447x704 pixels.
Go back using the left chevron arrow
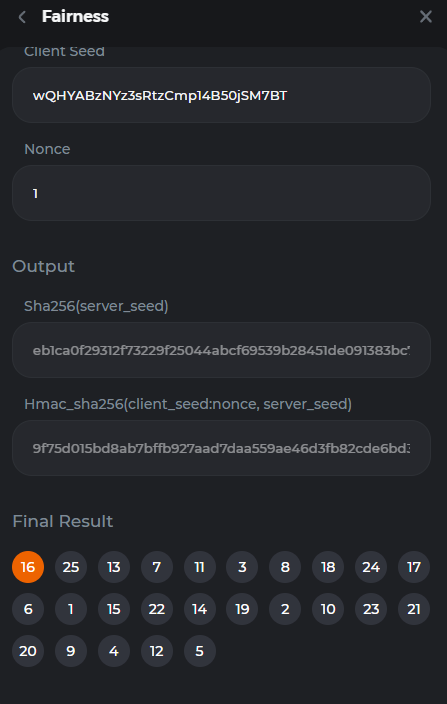[22, 17]
